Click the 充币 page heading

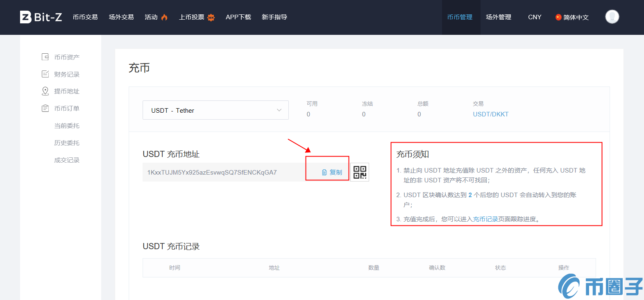tap(139, 68)
